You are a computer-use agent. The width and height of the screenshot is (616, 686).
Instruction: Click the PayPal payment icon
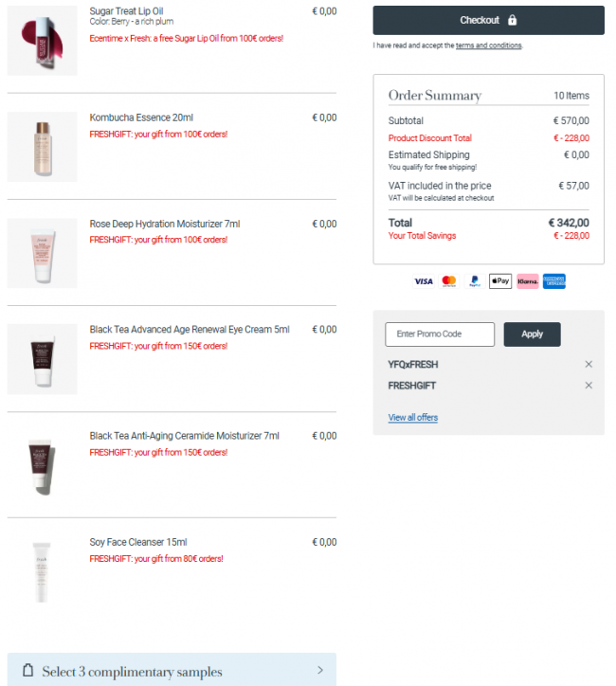(475, 281)
